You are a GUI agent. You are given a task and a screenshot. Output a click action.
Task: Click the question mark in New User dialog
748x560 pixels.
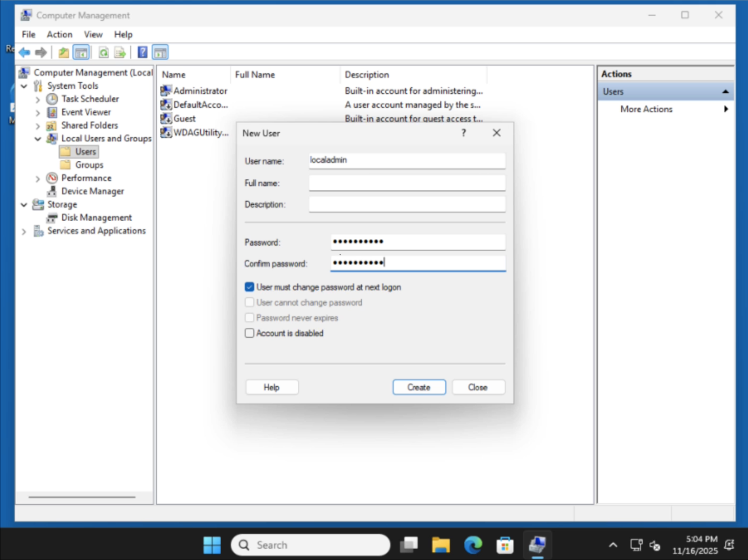[464, 133]
